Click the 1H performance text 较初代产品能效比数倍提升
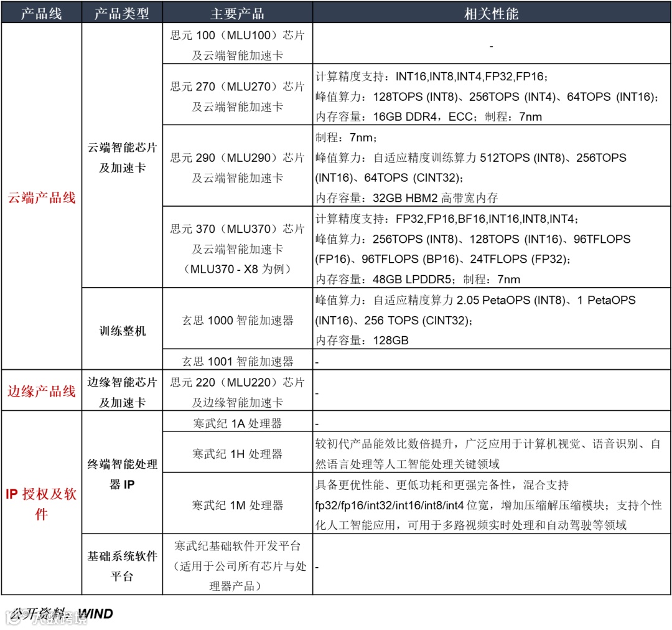672x630 pixels. click(492, 452)
